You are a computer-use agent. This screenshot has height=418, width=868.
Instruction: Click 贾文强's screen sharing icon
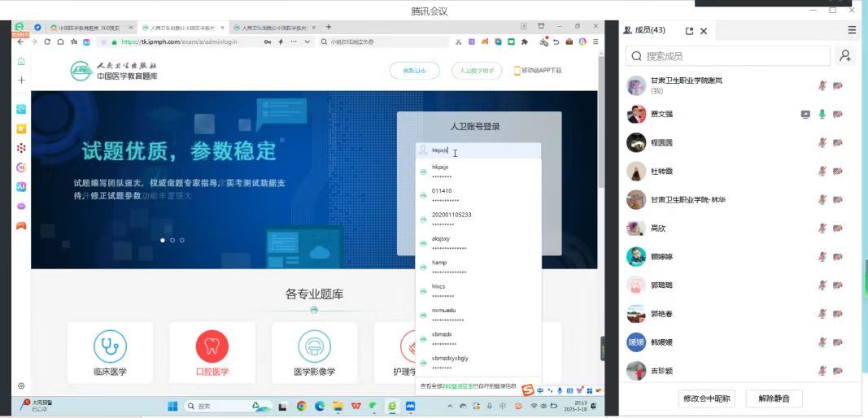coord(805,115)
